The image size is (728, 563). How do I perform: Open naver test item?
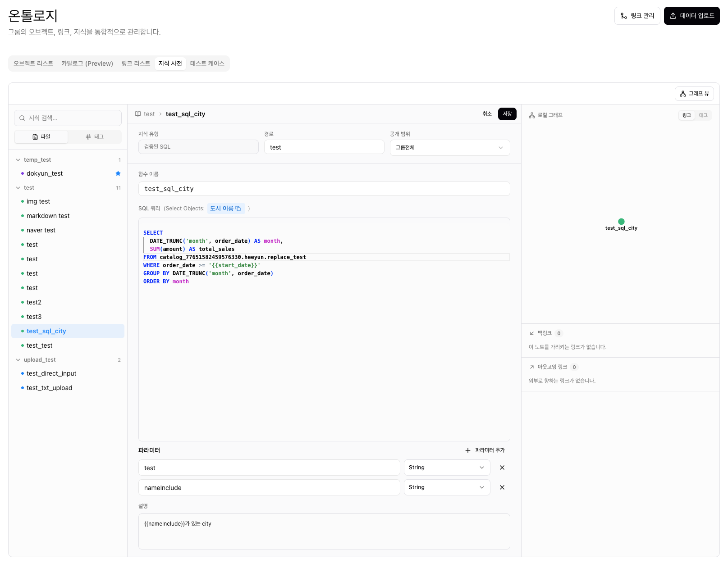68,230
